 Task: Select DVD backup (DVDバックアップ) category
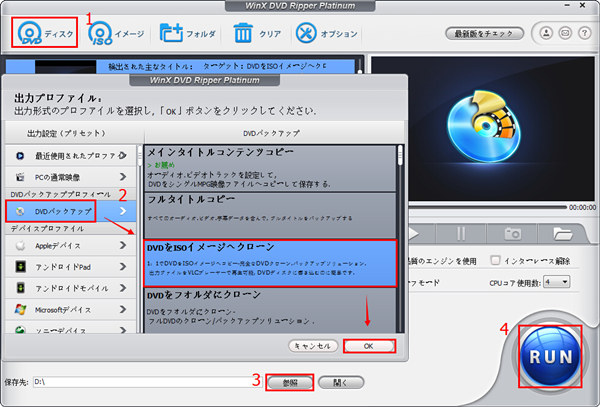pyautogui.click(x=71, y=211)
